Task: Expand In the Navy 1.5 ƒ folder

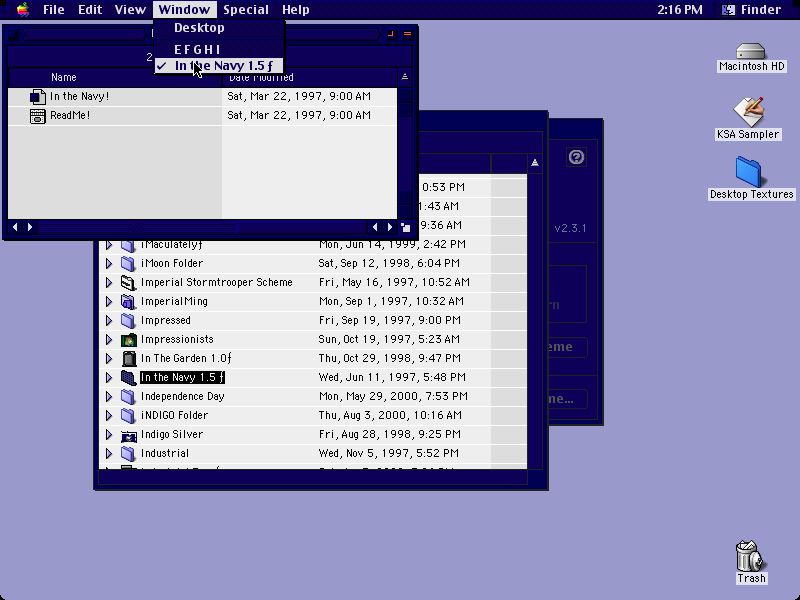Action: (109, 378)
